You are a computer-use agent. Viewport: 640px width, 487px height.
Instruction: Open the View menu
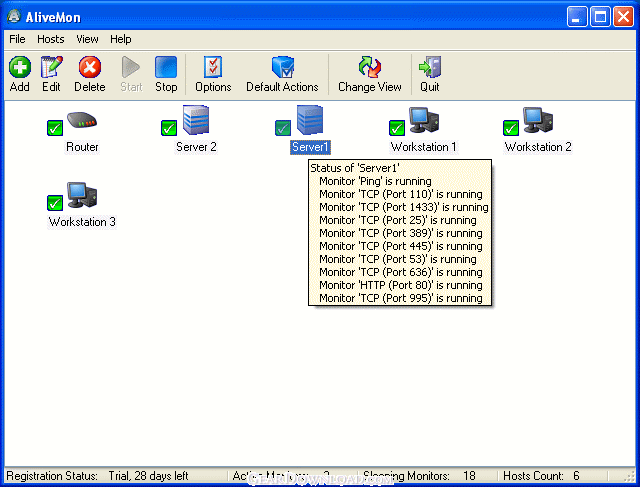(x=87, y=39)
